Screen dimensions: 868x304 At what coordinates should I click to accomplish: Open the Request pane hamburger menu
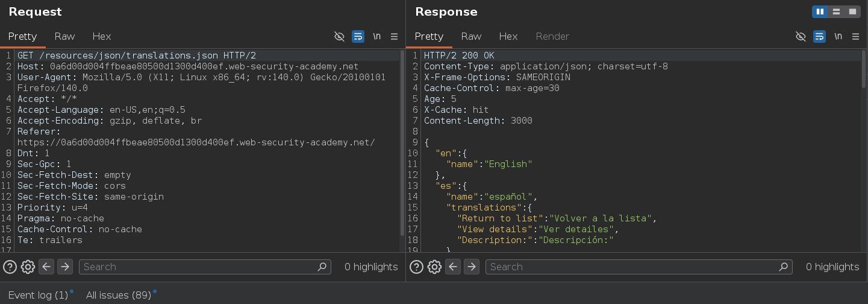[x=395, y=37]
